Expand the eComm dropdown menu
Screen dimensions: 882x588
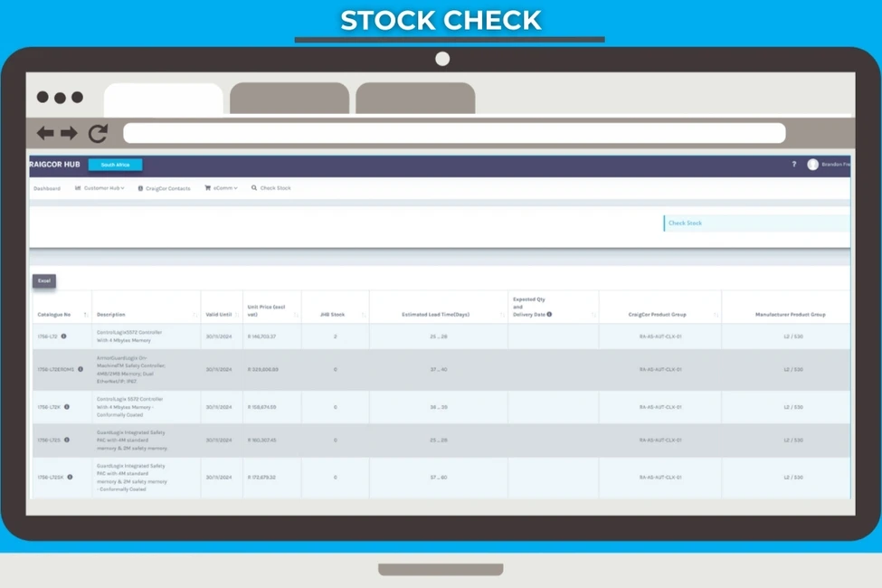pyautogui.click(x=225, y=188)
